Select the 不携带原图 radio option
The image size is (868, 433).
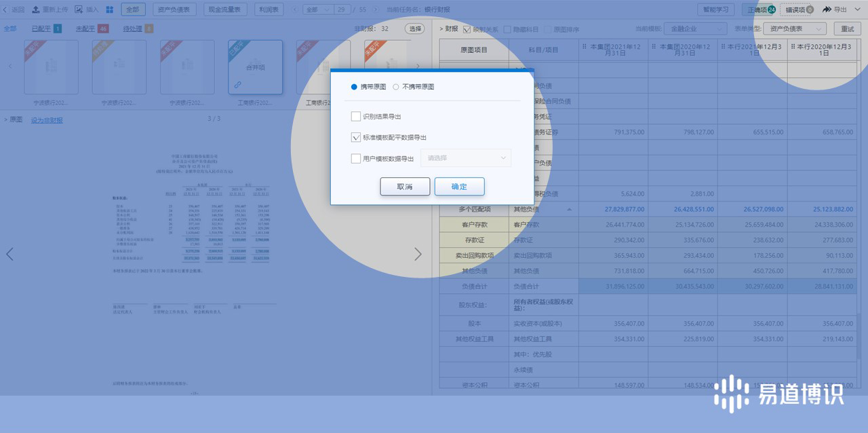pos(396,87)
